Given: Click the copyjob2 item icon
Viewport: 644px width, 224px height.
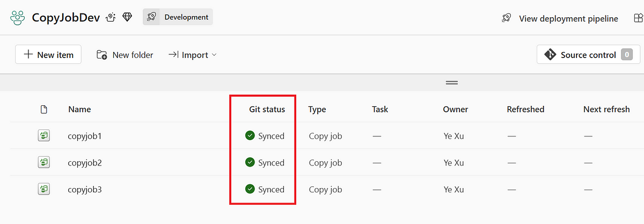Looking at the screenshot, I should coord(44,162).
